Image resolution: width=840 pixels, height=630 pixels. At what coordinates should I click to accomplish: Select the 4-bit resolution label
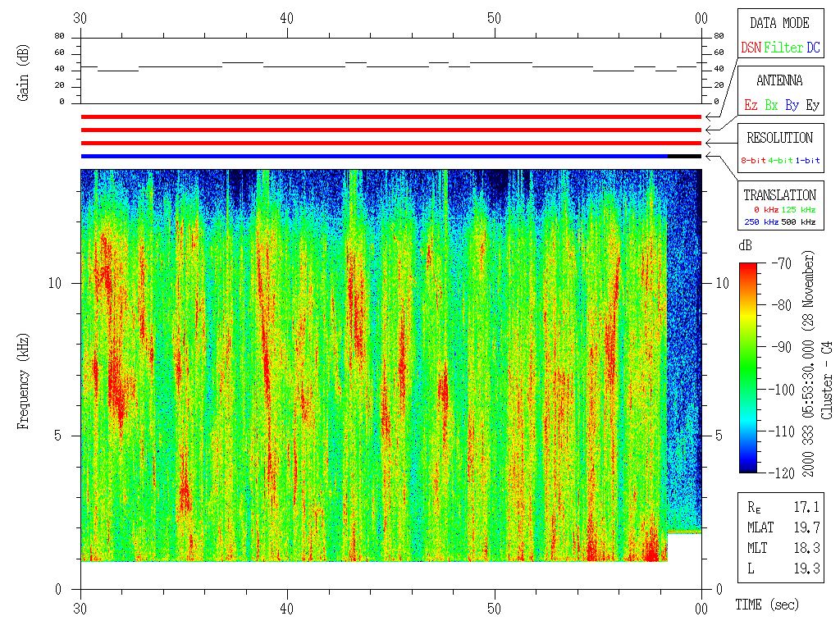(781, 161)
